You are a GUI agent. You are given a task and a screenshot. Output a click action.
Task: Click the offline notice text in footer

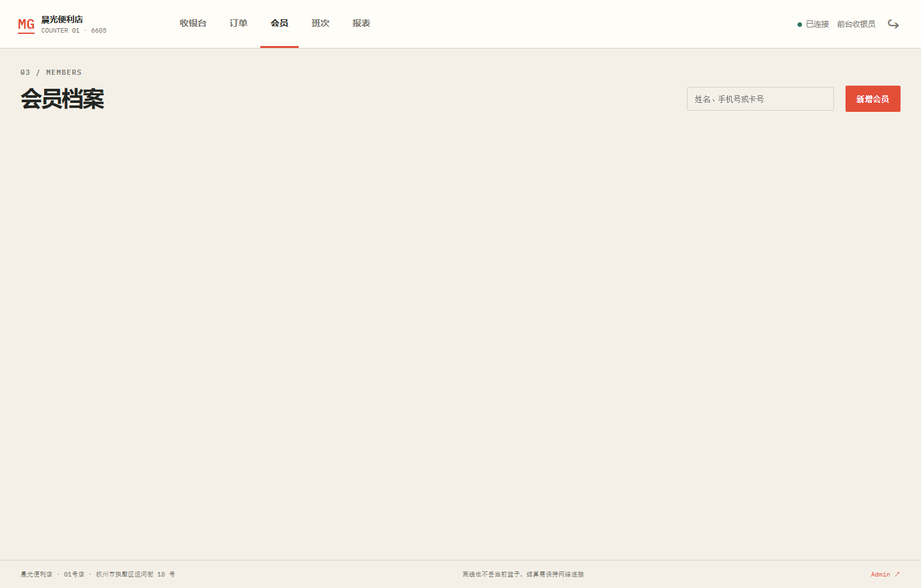(x=523, y=574)
